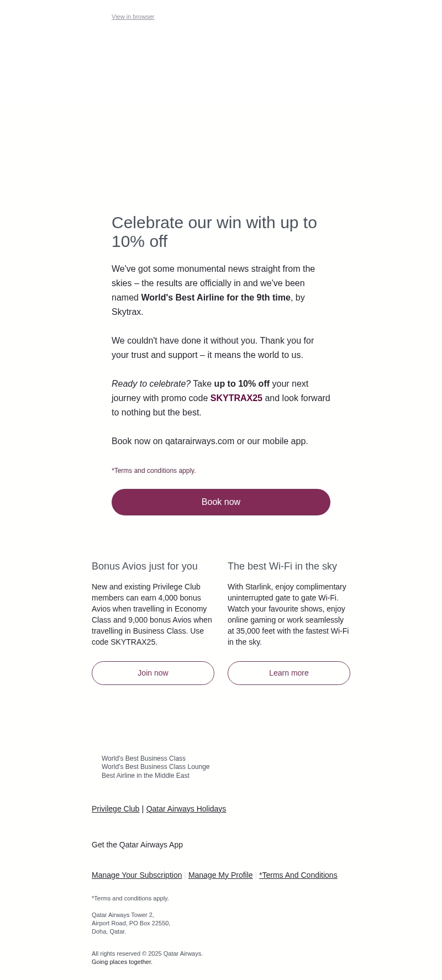The image size is (442, 980).
Task: Click The best Wi-Fi in the sky heading
Action: [282, 566]
